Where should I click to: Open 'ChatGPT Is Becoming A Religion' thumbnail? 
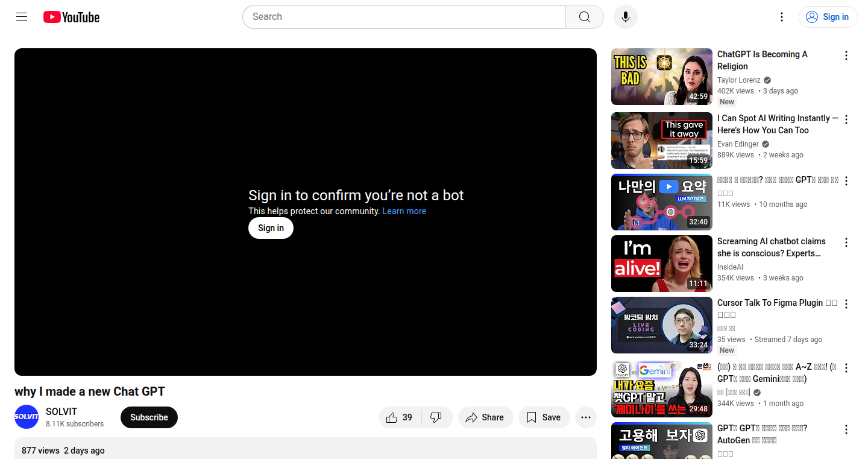[662, 77]
